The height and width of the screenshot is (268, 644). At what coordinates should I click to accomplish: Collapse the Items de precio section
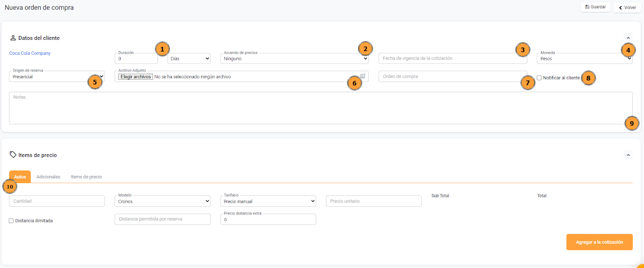point(628,155)
